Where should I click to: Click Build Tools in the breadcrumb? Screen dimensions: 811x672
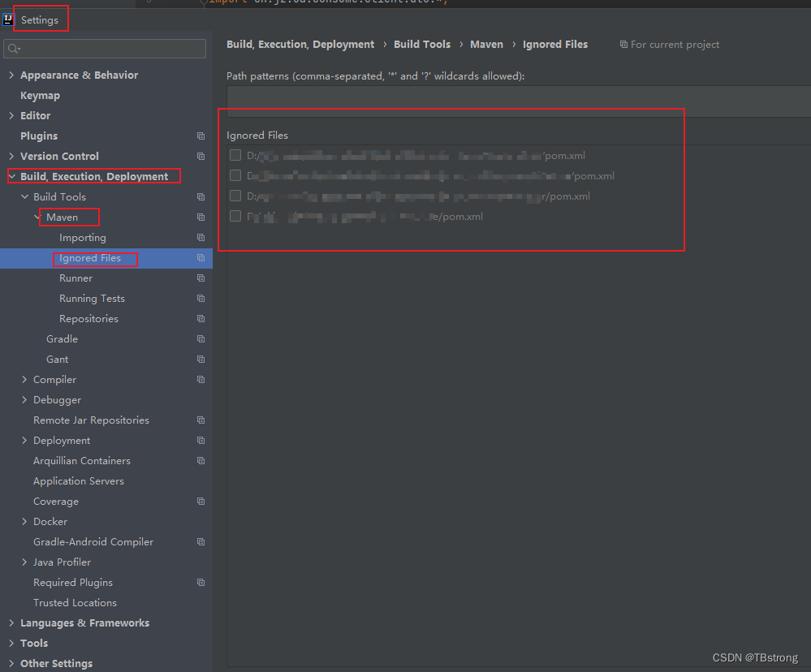(422, 45)
